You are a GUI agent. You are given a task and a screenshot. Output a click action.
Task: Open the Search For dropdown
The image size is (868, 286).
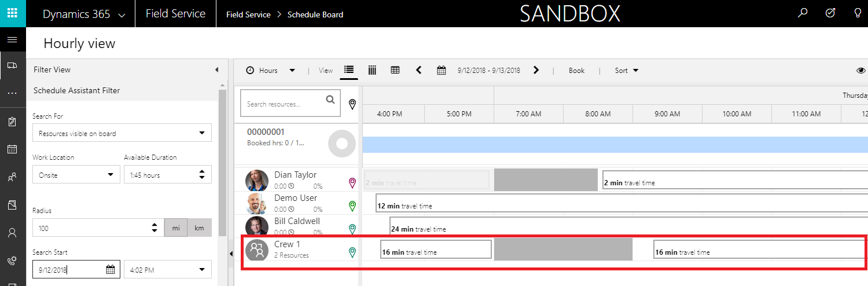coord(122,133)
